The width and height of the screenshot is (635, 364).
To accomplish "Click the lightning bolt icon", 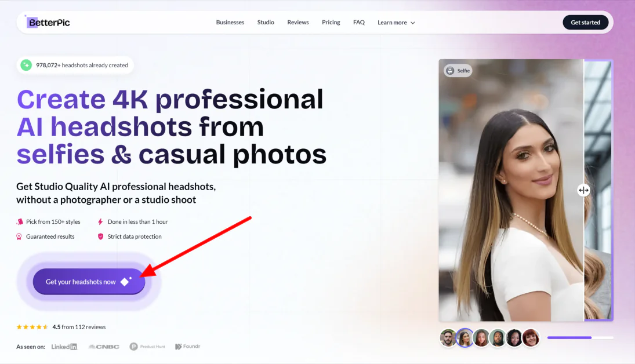I will click(100, 221).
